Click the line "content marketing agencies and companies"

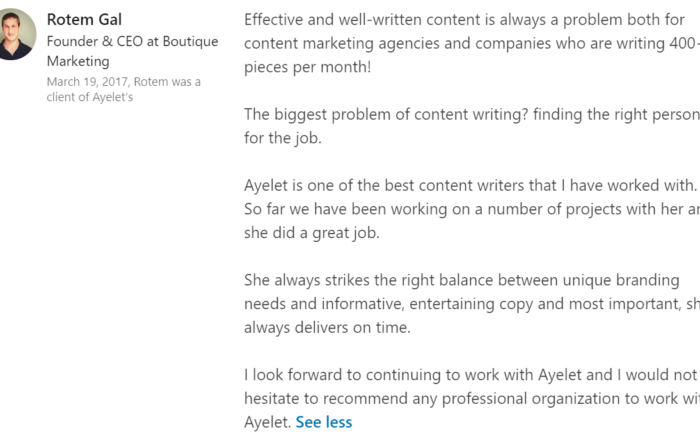[472, 43]
